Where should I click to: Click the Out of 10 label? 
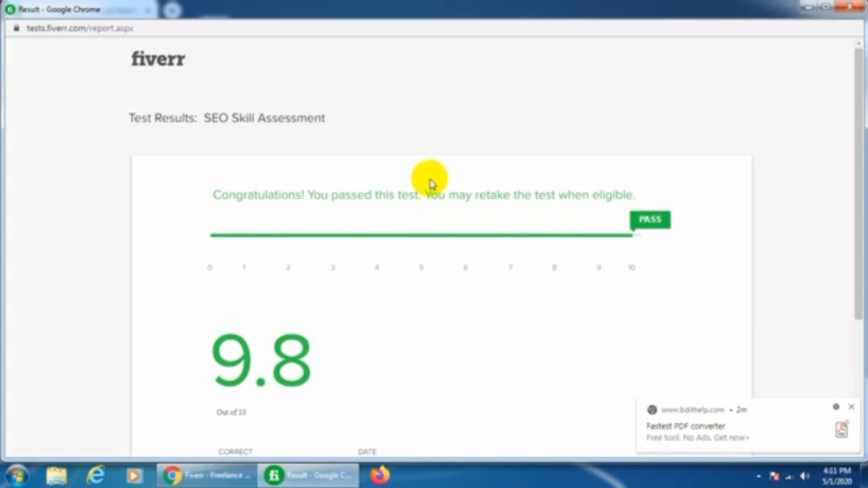[231, 412]
